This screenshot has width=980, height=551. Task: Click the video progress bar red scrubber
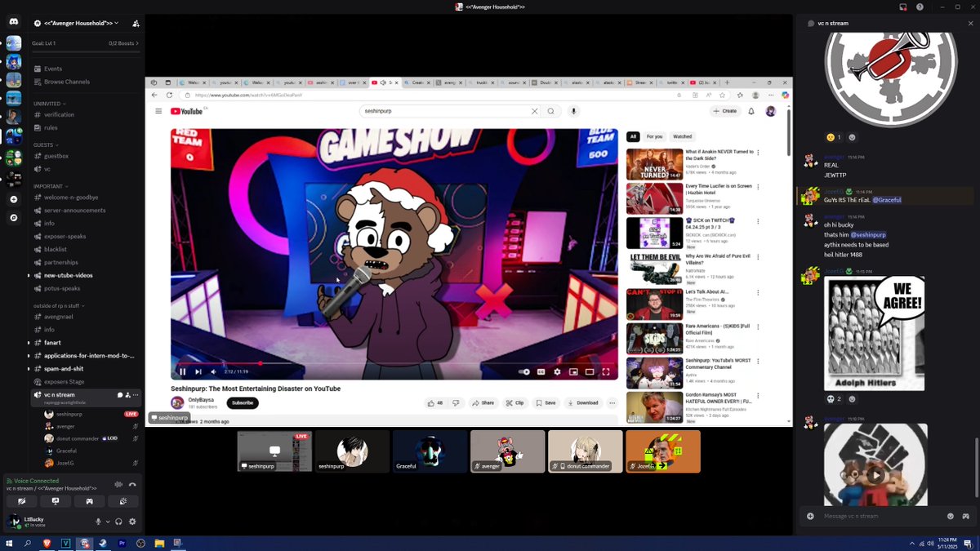tap(261, 363)
